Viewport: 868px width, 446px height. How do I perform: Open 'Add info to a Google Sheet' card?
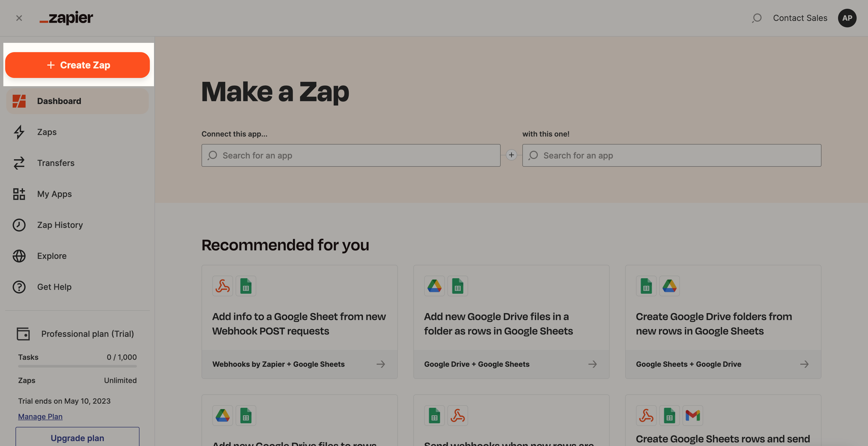(300, 322)
